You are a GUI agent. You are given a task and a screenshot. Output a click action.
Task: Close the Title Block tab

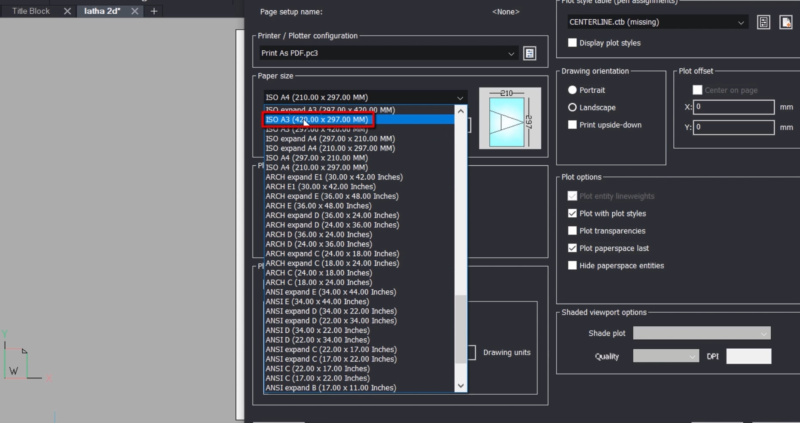(x=67, y=11)
